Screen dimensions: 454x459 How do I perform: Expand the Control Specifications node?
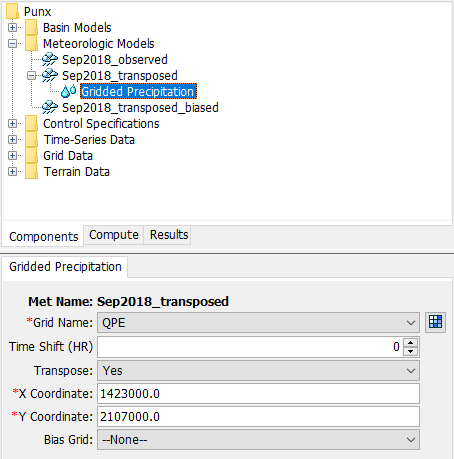pyautogui.click(x=12, y=124)
